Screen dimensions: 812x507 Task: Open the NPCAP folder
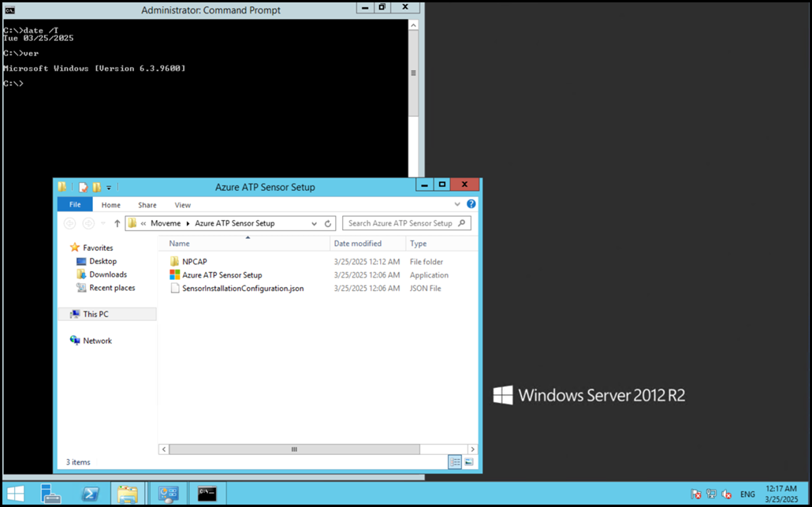pyautogui.click(x=194, y=262)
